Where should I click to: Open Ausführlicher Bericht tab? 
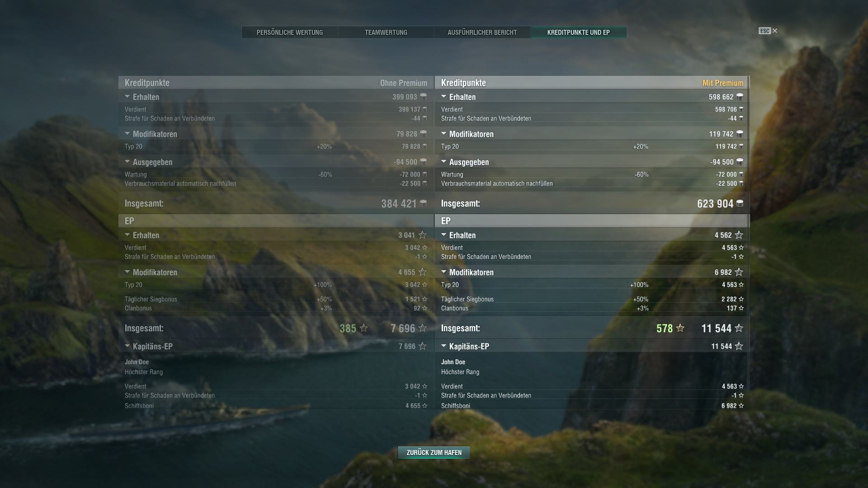(x=482, y=33)
